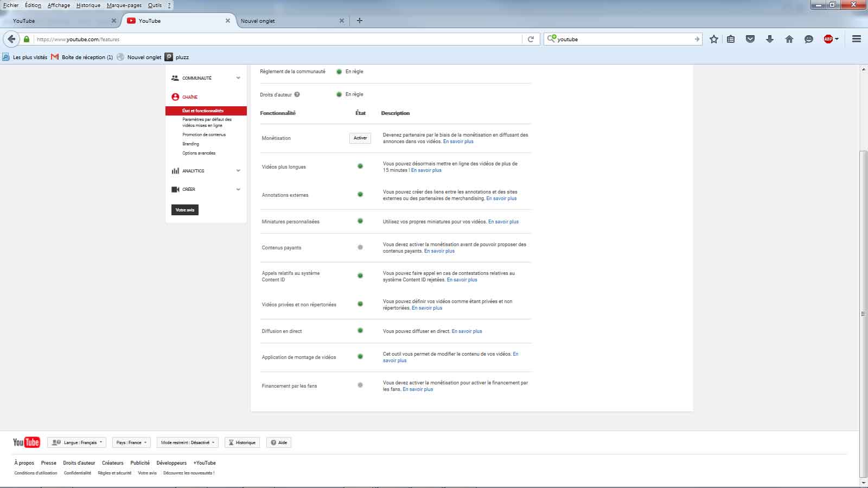Click the Votre avis button in the sidebar
Viewport: 868px width, 488px height.
click(x=185, y=210)
